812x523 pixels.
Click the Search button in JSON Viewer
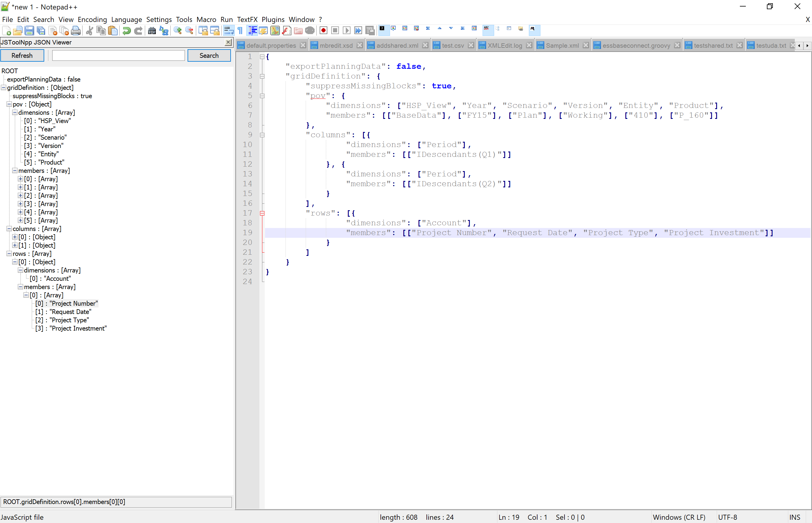coord(209,55)
